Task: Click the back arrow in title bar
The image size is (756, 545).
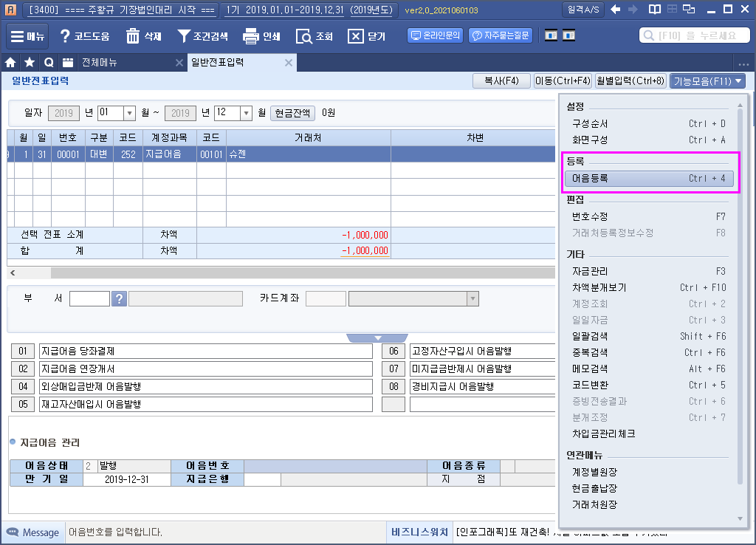Action: 616,10
